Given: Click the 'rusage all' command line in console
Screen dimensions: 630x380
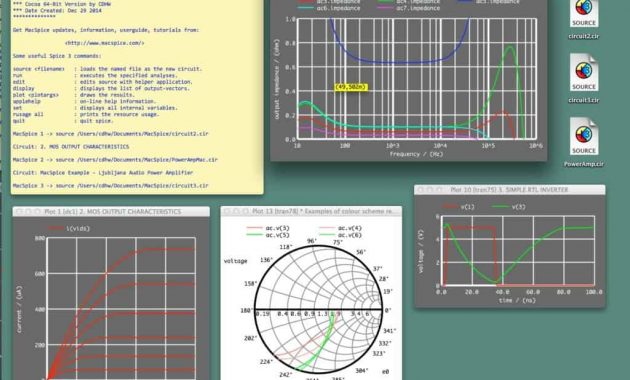Looking at the screenshot, I should coord(86,114).
